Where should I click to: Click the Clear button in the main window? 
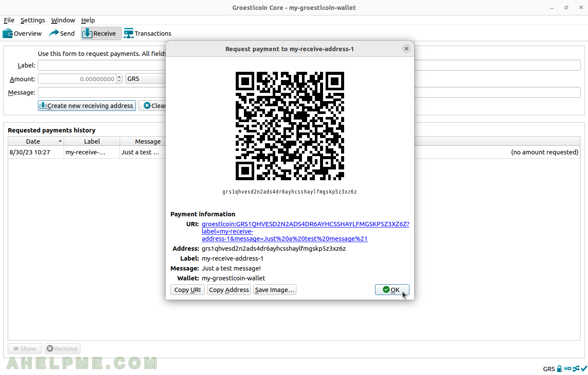152,106
